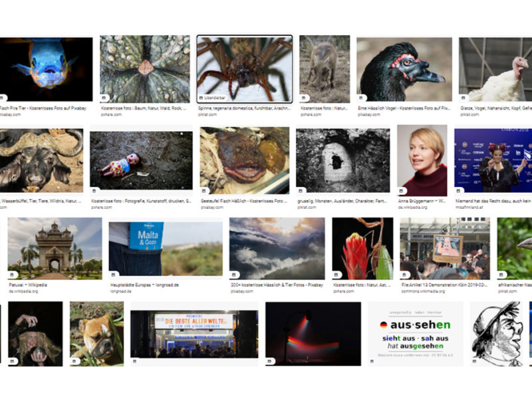This screenshot has height=399, width=532.
Task: Click license badge icon on cloudy mountains photo
Action: [x=234, y=274]
